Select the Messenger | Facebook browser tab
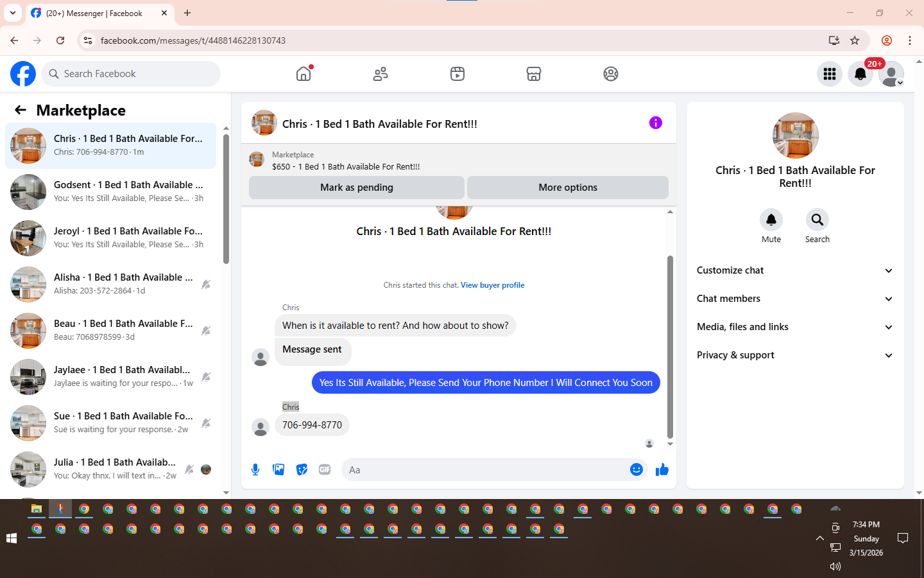 pyautogui.click(x=99, y=13)
